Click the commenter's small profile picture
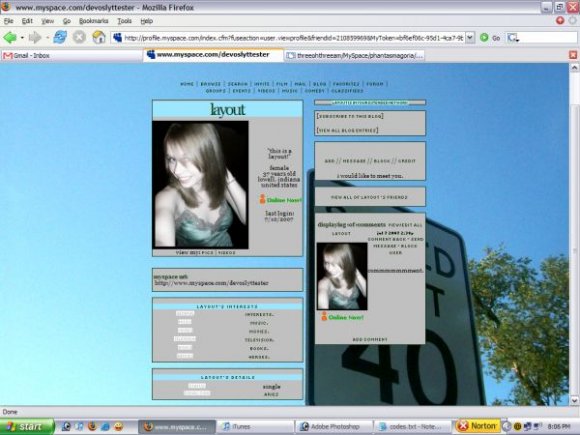This screenshot has height=435, width=580. (342, 276)
